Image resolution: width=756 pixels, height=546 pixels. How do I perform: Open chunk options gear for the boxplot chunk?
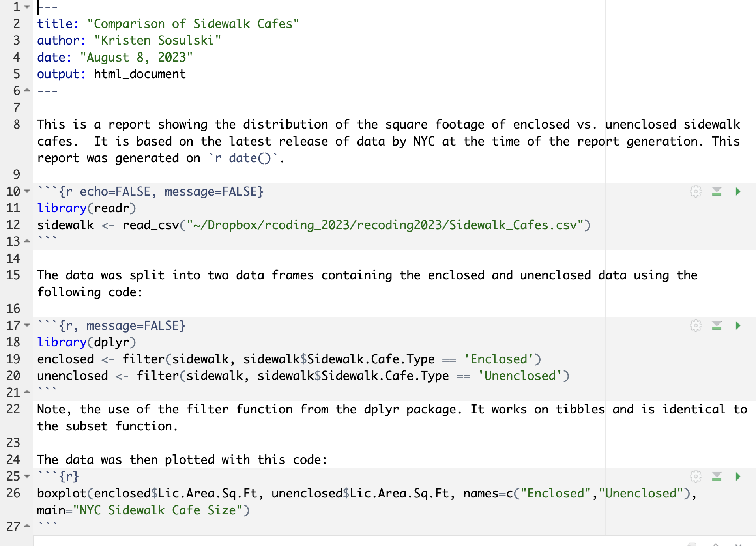[696, 477]
